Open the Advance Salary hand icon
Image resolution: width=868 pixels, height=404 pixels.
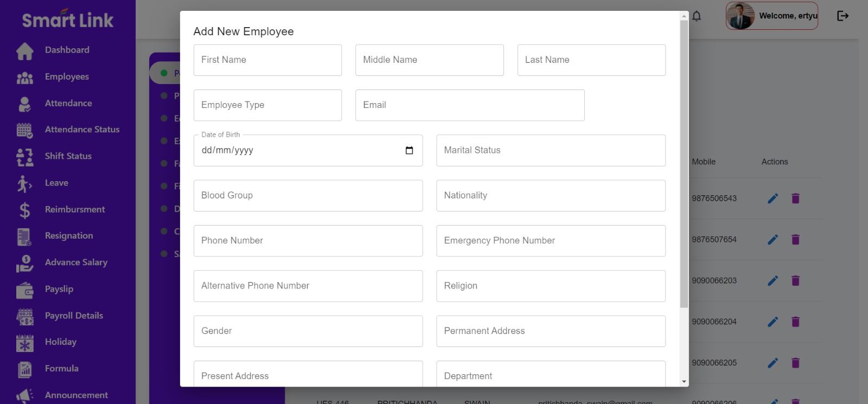point(24,263)
